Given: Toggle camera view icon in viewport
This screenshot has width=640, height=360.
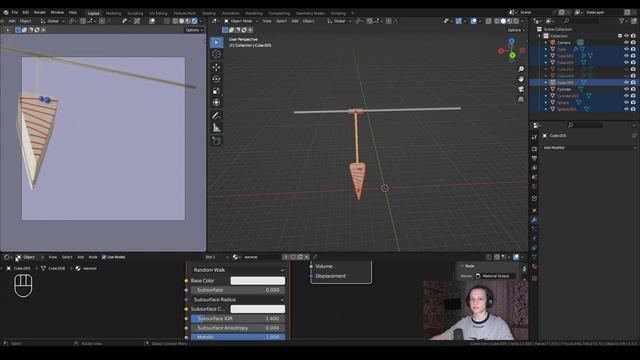Looking at the screenshot, I should click(521, 89).
